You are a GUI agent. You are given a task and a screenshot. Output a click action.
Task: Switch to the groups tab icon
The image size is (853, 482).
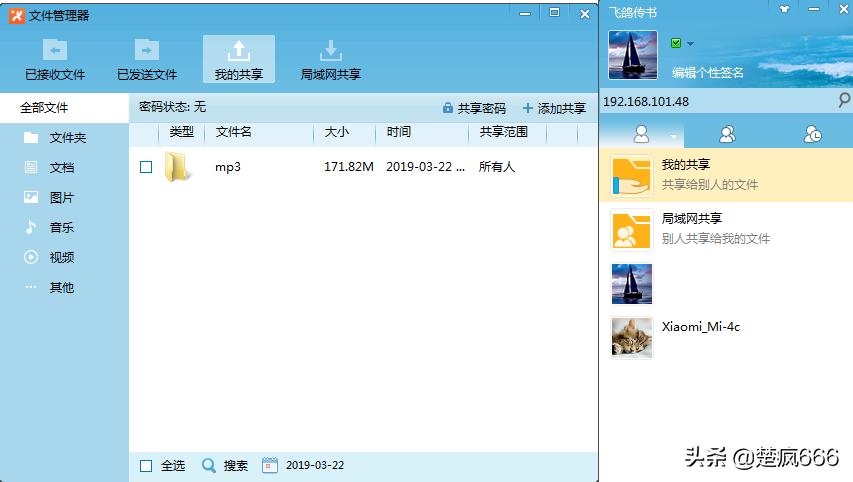727,134
